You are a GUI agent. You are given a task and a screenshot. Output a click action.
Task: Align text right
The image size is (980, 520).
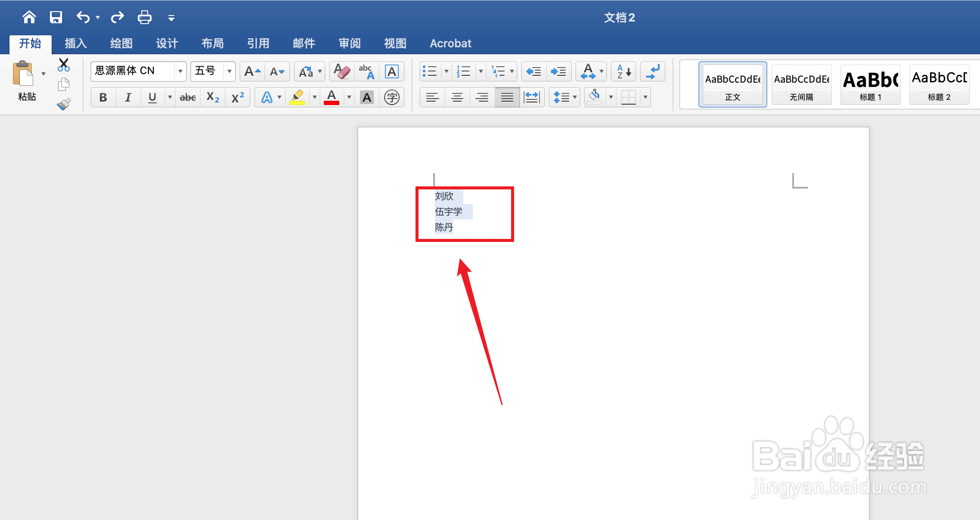coord(482,97)
